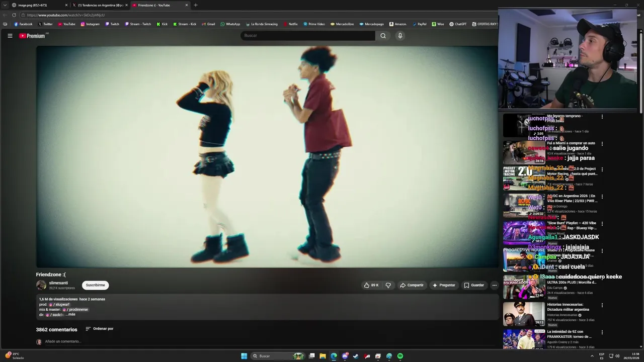Show hidden system tray icons

(x=592, y=356)
